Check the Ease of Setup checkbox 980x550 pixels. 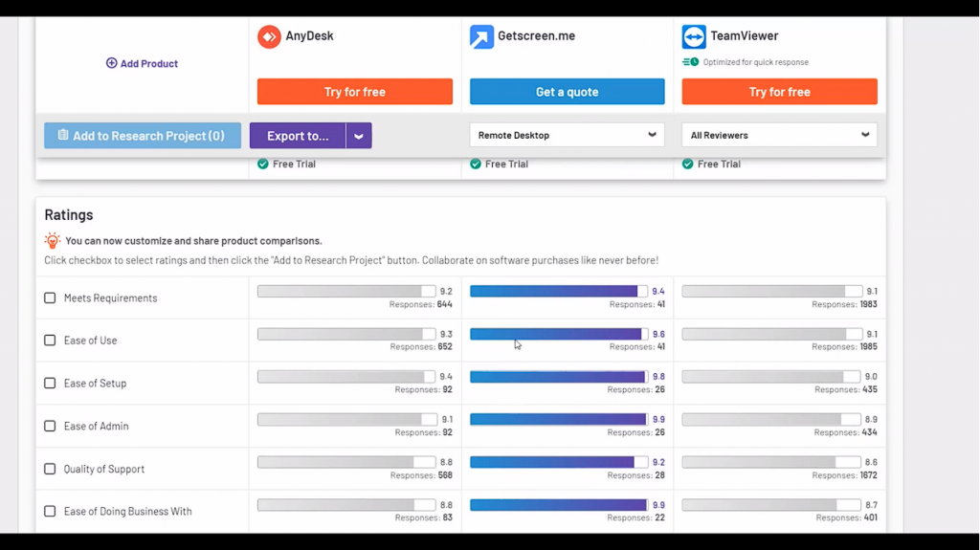[50, 384]
